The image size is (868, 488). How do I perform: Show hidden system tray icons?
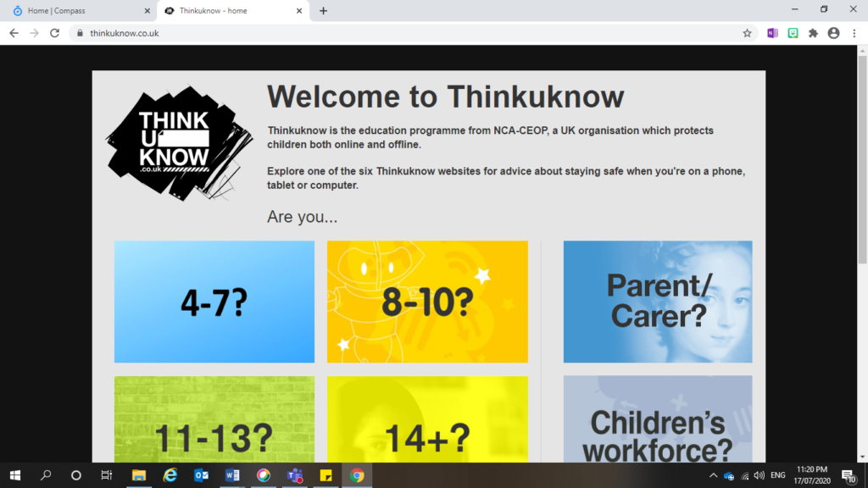pos(713,475)
